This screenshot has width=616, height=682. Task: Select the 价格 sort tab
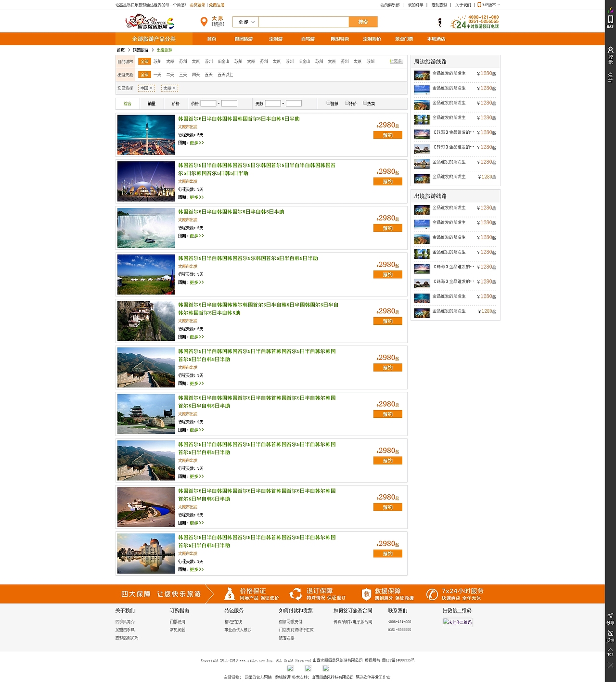pyautogui.click(x=176, y=103)
